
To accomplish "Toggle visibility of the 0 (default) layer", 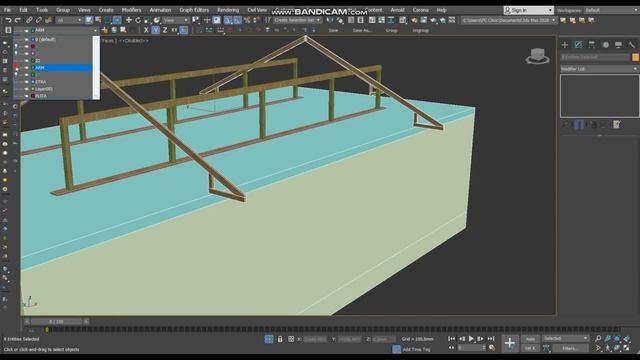I will point(27,40).
